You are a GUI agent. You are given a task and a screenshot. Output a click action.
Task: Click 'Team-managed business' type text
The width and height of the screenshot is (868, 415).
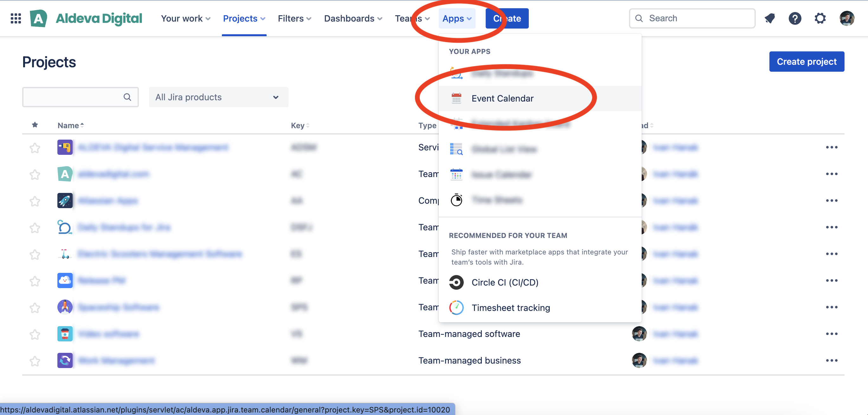click(x=470, y=360)
